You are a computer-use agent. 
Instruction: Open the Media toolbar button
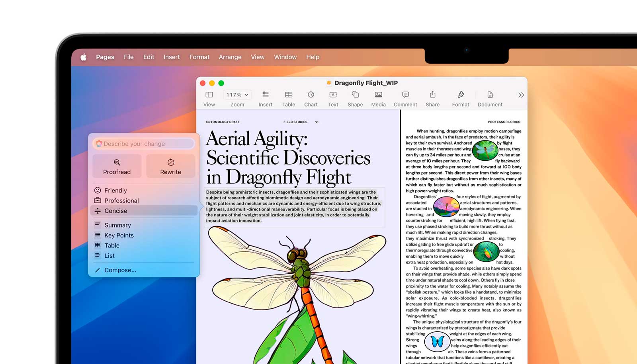[378, 95]
